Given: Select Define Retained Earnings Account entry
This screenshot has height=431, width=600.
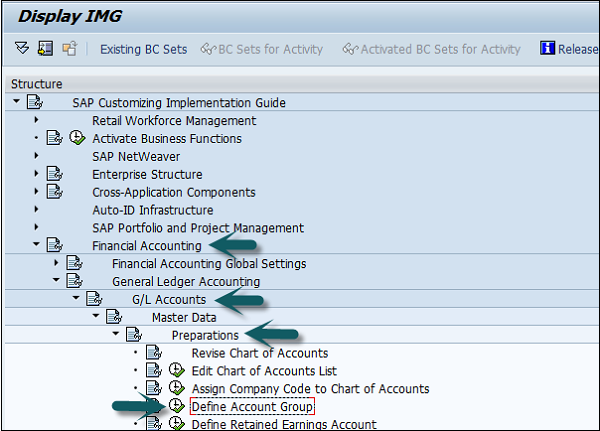Looking at the screenshot, I should pos(283,424).
